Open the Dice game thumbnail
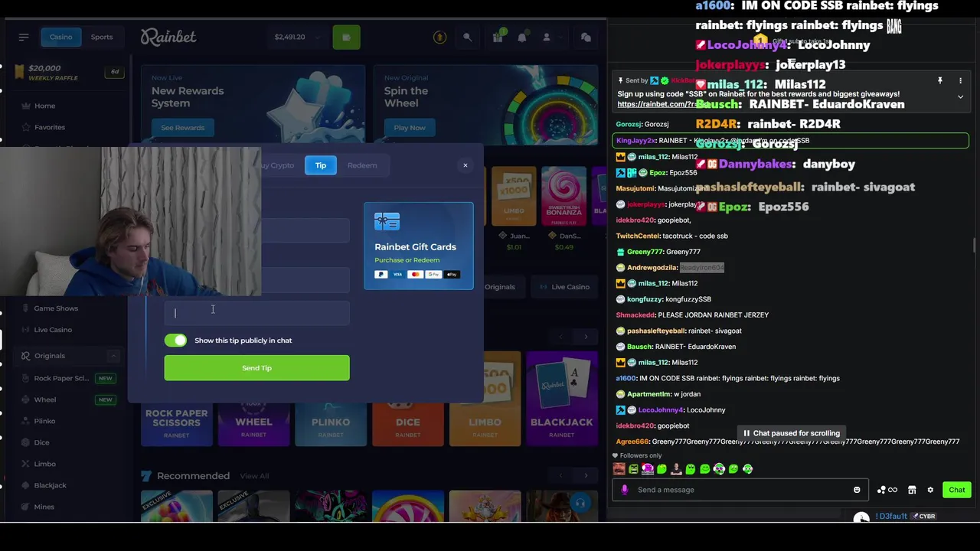The image size is (980, 551). click(x=407, y=423)
